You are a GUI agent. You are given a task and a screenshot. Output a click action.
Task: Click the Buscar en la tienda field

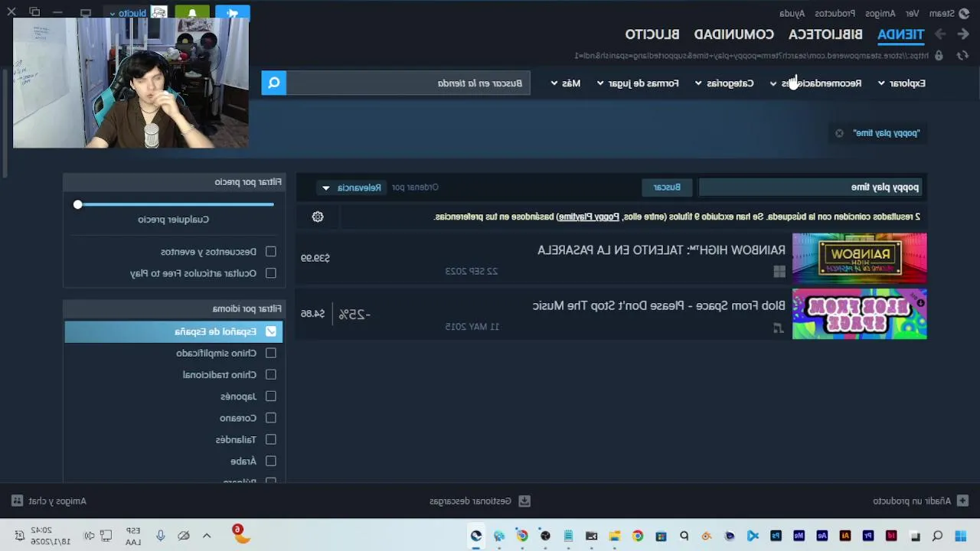click(x=408, y=83)
